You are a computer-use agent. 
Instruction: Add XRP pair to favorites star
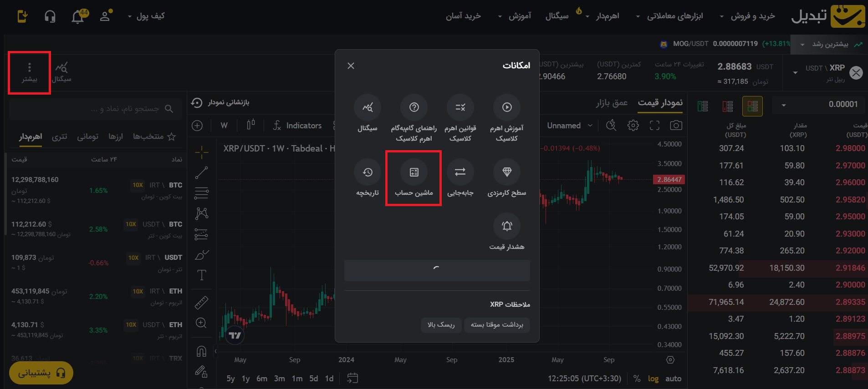[x=172, y=136]
